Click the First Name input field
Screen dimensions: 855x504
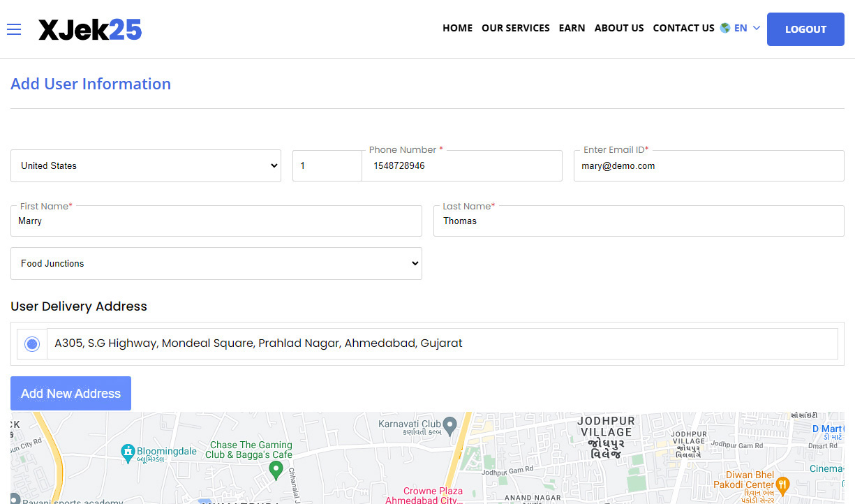pos(216,221)
